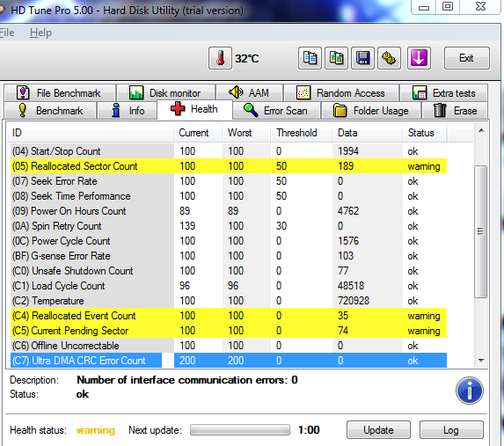Select the (0A) Spin Retry Count row
Screen dimensions: 504x446
point(229,226)
